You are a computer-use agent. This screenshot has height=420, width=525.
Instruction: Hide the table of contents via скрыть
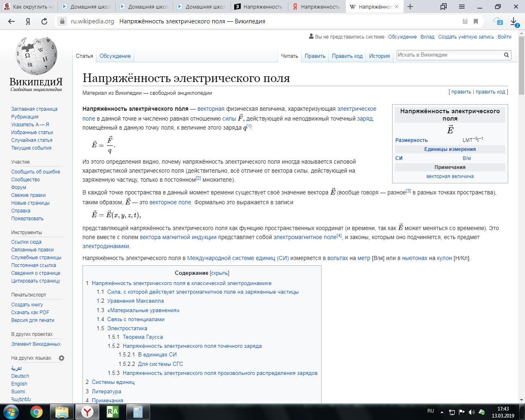(x=219, y=273)
